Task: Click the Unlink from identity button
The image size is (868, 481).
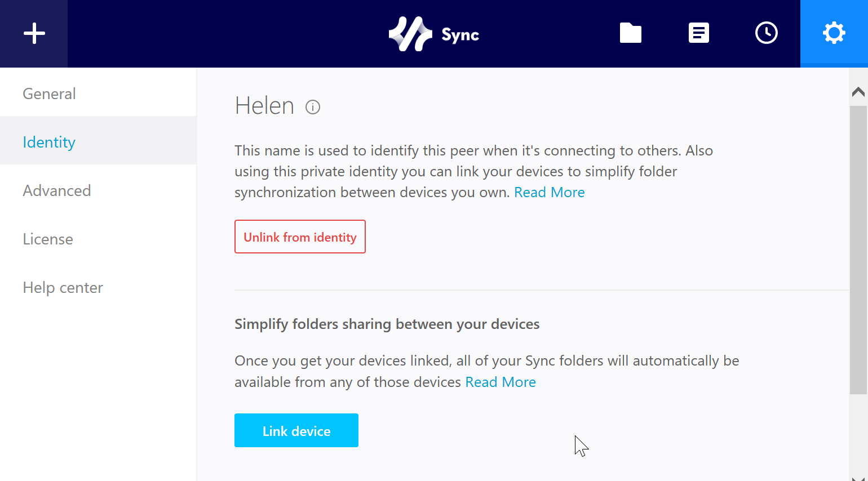Action: 300,237
